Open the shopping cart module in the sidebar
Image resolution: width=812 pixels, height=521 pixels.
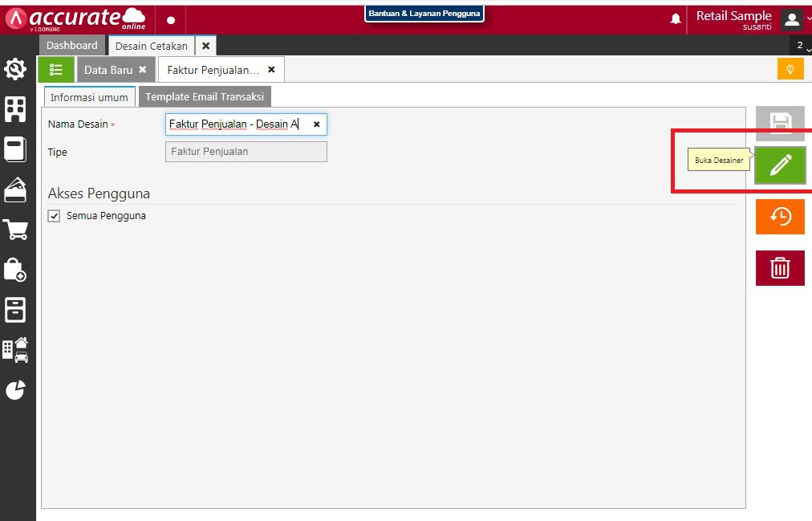[x=15, y=230]
